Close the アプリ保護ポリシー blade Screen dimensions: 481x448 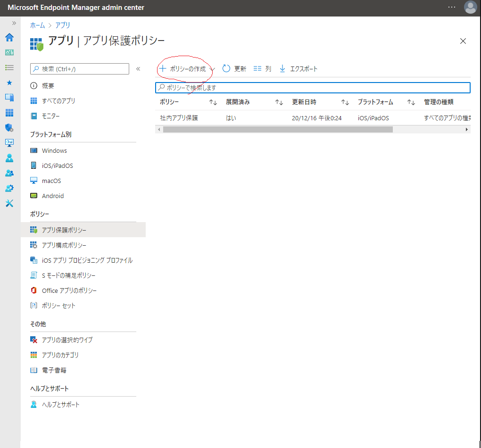[x=463, y=41]
